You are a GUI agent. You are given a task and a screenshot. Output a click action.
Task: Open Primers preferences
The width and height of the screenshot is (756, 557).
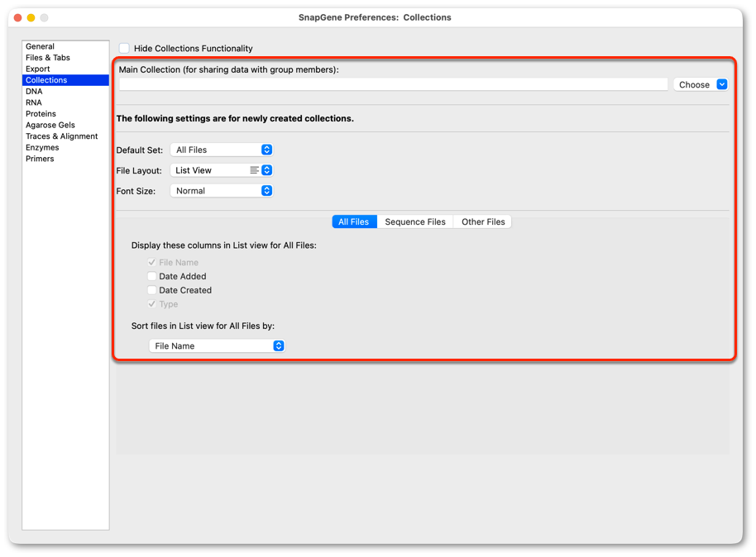coord(65,159)
